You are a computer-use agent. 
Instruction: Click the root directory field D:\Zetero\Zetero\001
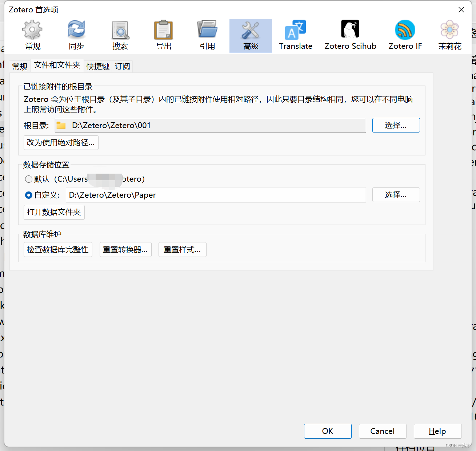210,125
